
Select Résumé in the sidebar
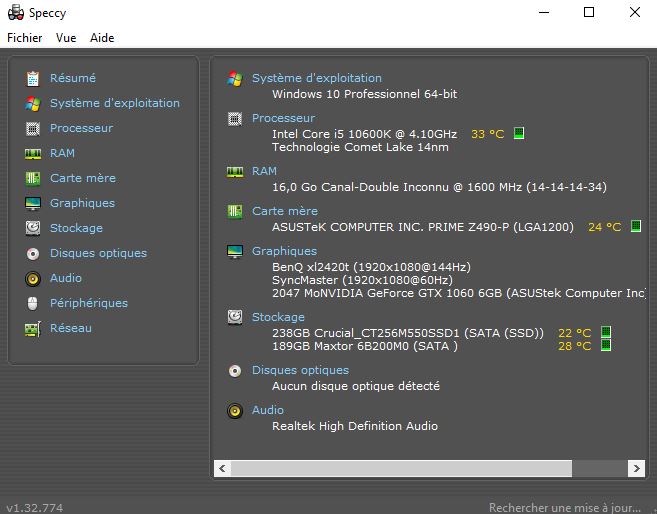point(73,78)
